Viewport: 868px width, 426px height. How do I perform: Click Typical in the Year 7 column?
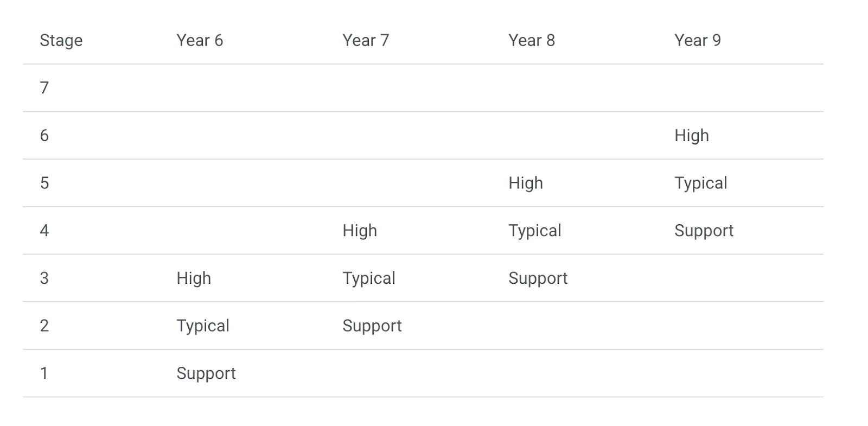(368, 278)
